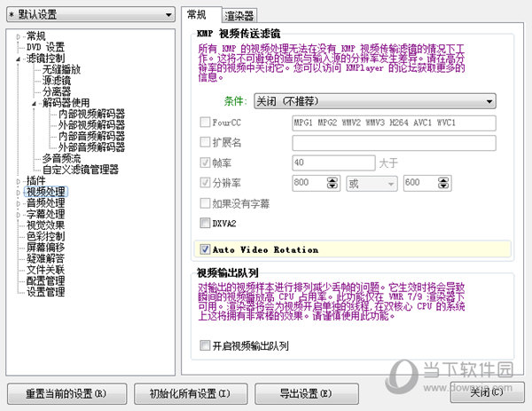Select 自定义滤镜管理器 in the tree
Screen dimensions: 532x411
[x=81, y=170]
